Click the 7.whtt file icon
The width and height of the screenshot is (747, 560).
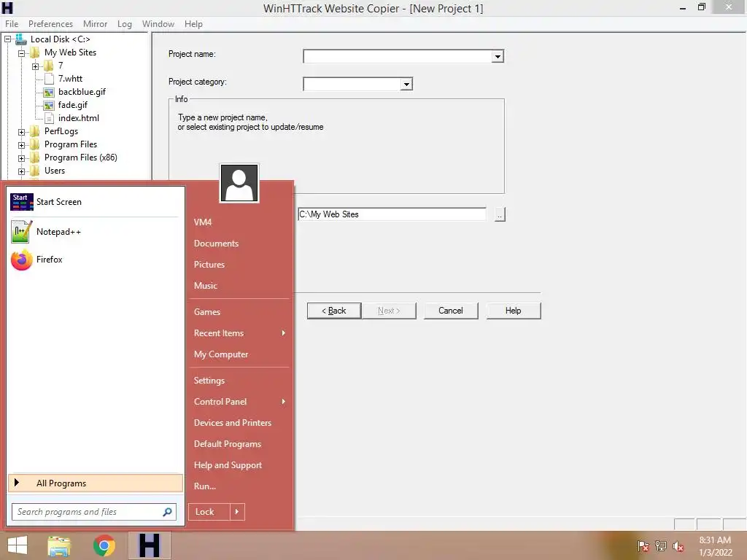click(49, 79)
